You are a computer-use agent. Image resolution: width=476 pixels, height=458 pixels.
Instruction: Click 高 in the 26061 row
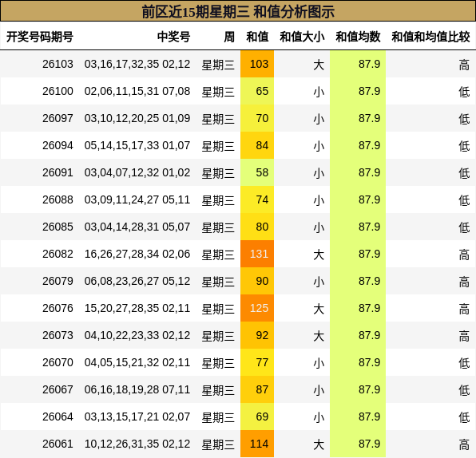click(x=465, y=444)
